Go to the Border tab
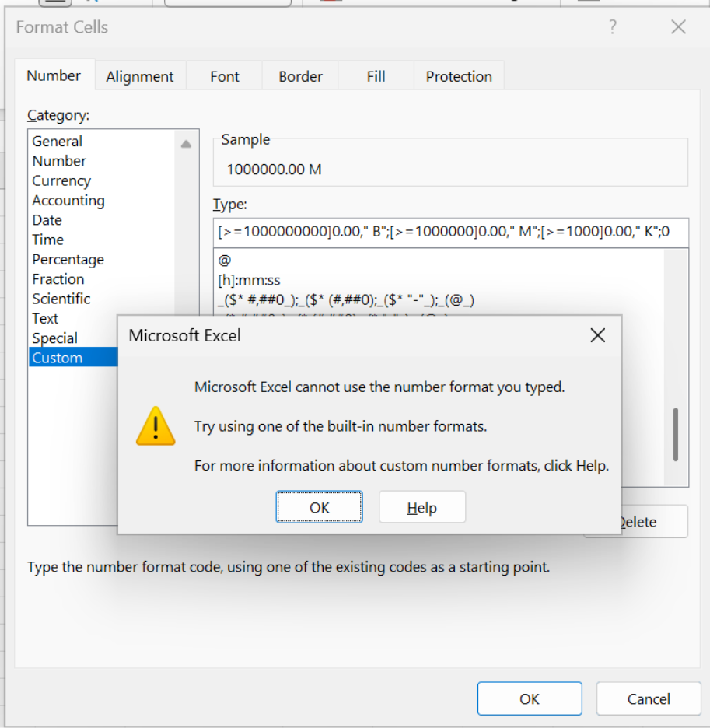The width and height of the screenshot is (710, 728). coord(300,76)
